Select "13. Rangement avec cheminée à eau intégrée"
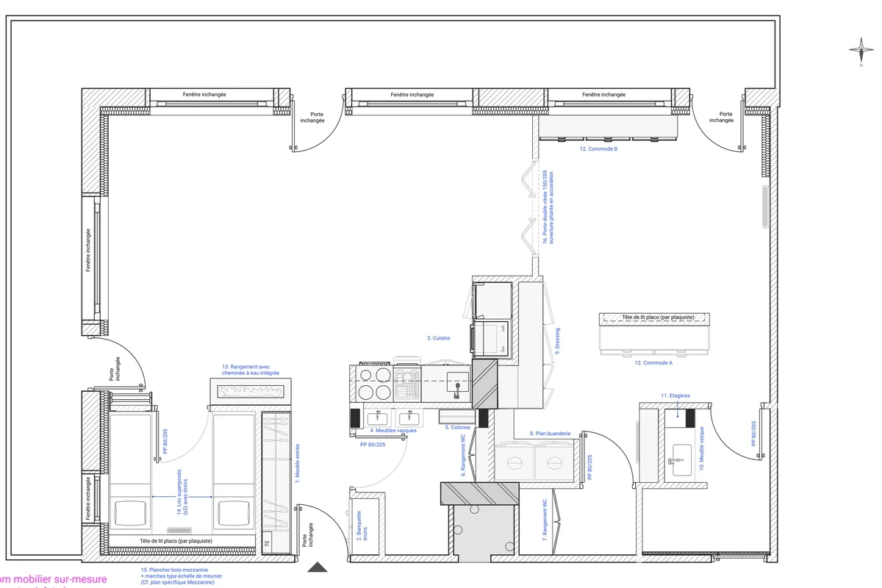This screenshot has width=882, height=588. 251,370
